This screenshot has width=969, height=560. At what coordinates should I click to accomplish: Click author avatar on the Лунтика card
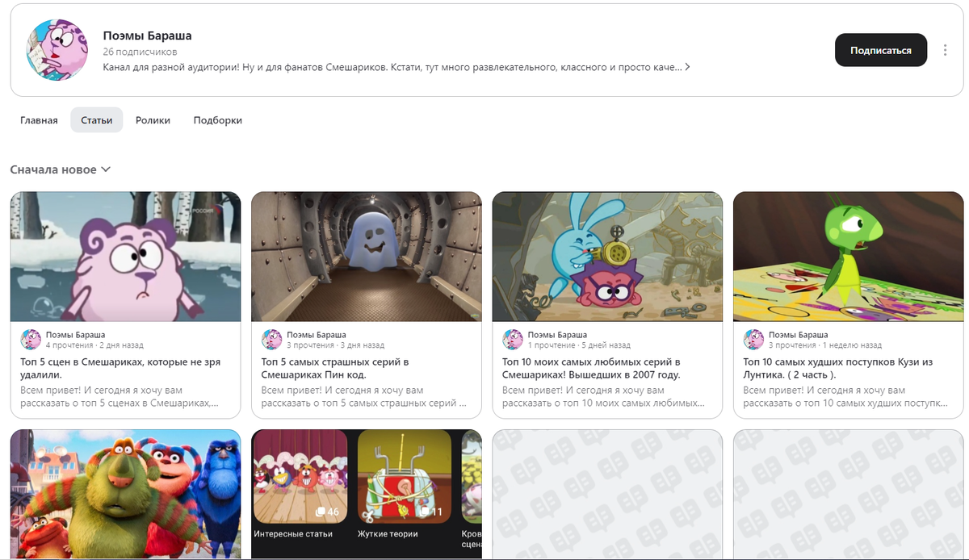tap(753, 340)
